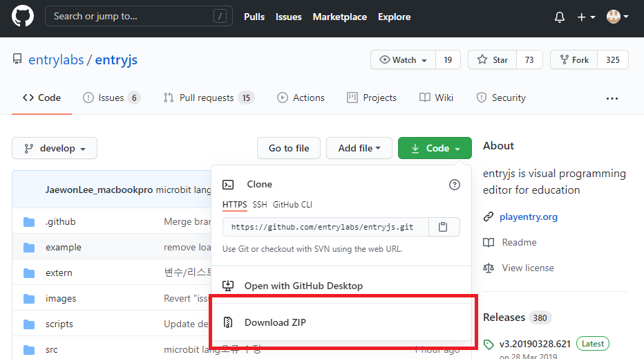Click the .github folder icon
The width and height of the screenshot is (644, 359).
pyautogui.click(x=29, y=221)
